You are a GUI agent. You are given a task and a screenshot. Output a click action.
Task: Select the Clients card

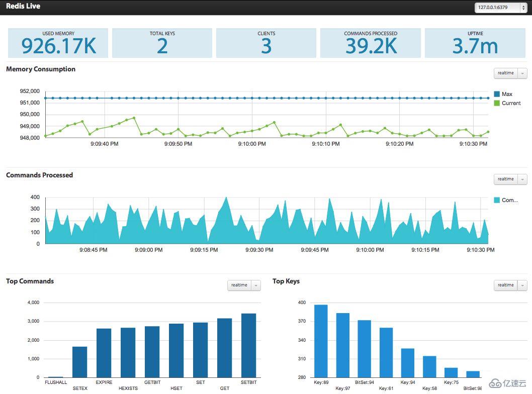point(267,43)
